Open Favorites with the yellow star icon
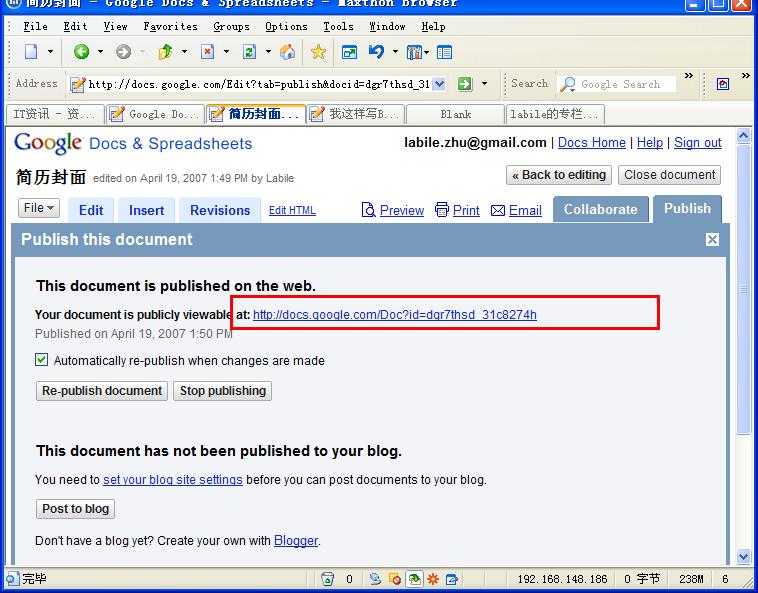 pyautogui.click(x=318, y=51)
